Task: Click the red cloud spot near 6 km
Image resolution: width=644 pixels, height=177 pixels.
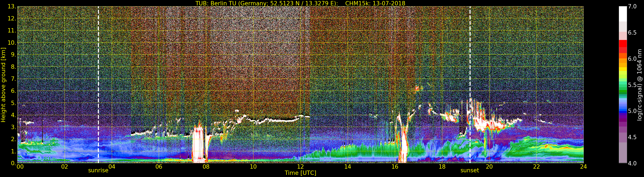Action: click(417, 88)
